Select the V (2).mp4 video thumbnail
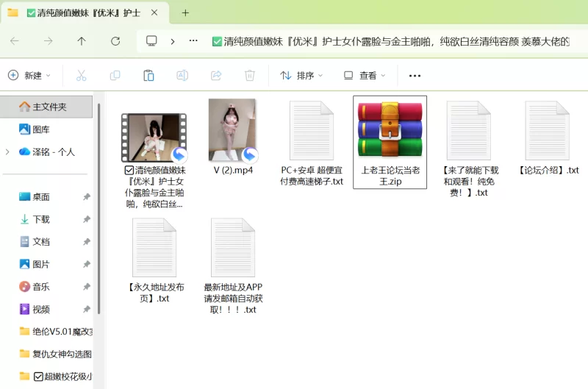The width and height of the screenshot is (588, 389). tap(233, 131)
